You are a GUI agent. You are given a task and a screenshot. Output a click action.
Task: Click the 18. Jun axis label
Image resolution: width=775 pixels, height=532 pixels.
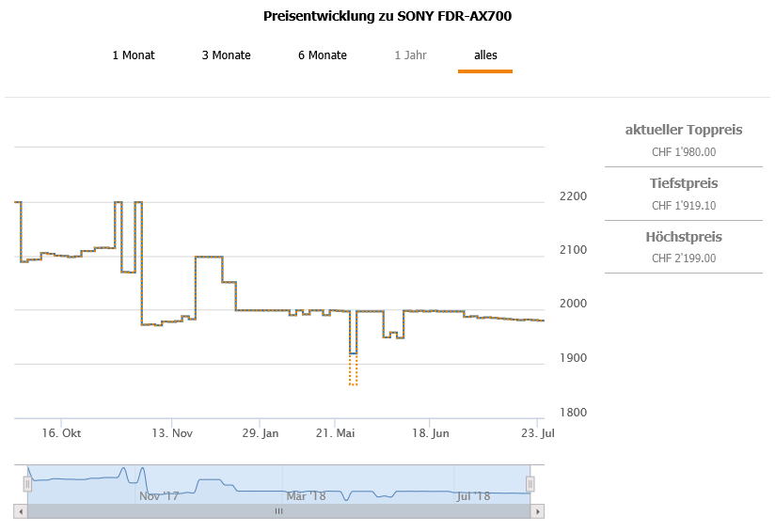[431, 433]
